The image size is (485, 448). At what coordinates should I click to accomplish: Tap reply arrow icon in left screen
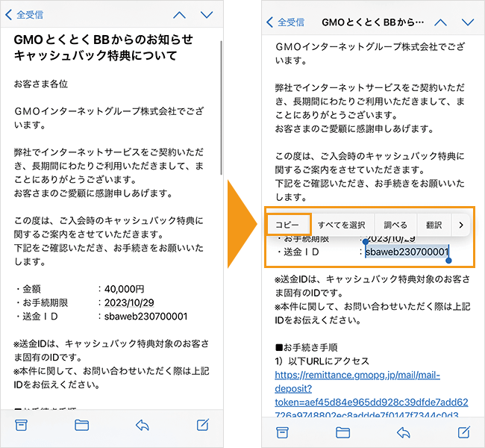pyautogui.click(x=143, y=425)
